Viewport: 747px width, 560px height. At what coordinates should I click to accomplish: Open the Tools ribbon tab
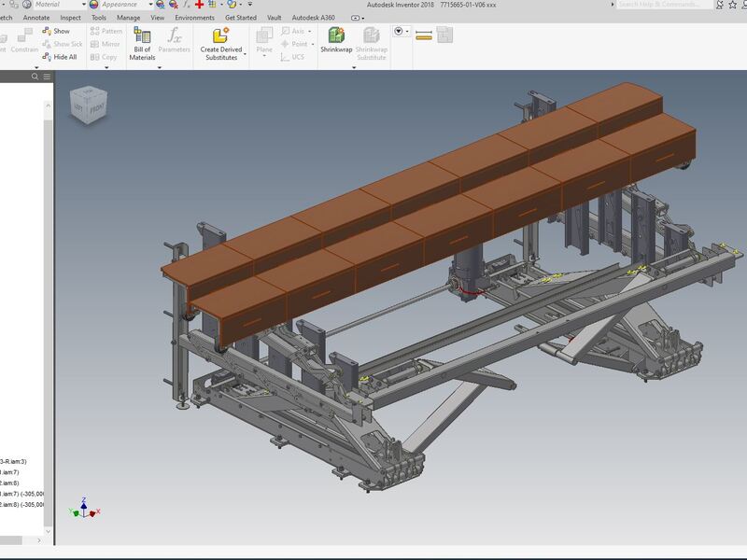pyautogui.click(x=99, y=18)
